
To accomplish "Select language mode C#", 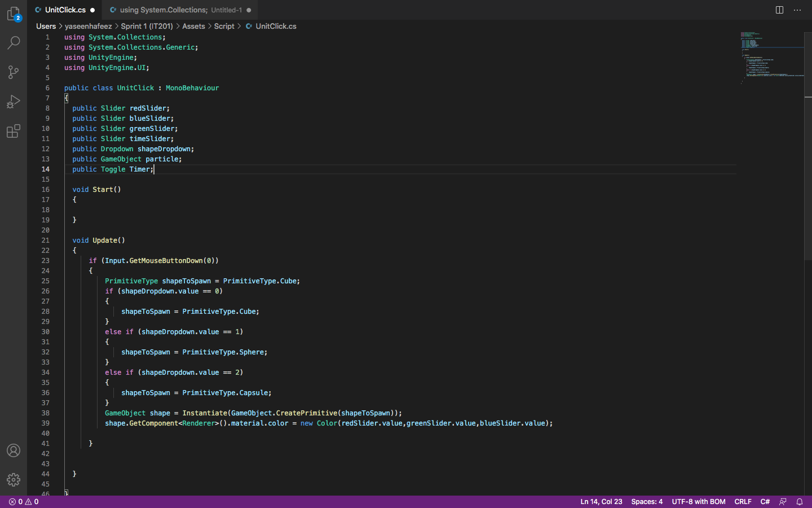I will [x=765, y=502].
